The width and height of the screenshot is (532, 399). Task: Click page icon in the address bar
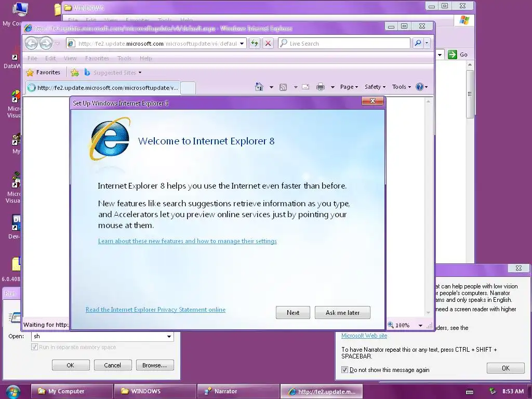point(71,43)
